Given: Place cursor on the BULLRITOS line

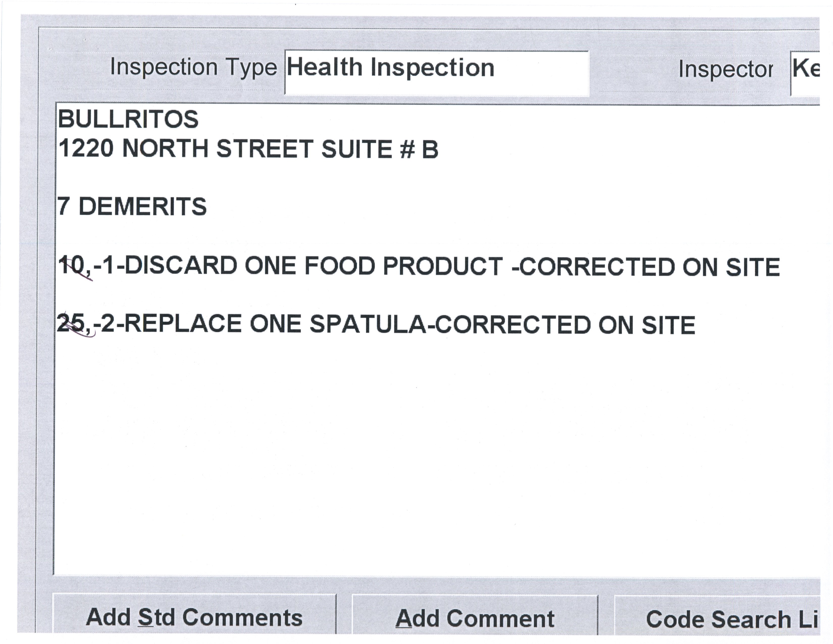Looking at the screenshot, I should pyautogui.click(x=128, y=119).
